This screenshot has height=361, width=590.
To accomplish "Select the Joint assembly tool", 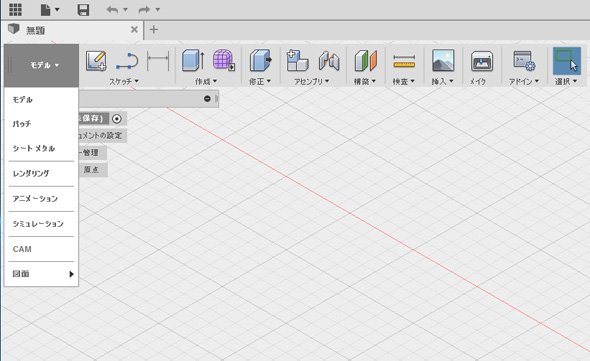I will point(329,61).
